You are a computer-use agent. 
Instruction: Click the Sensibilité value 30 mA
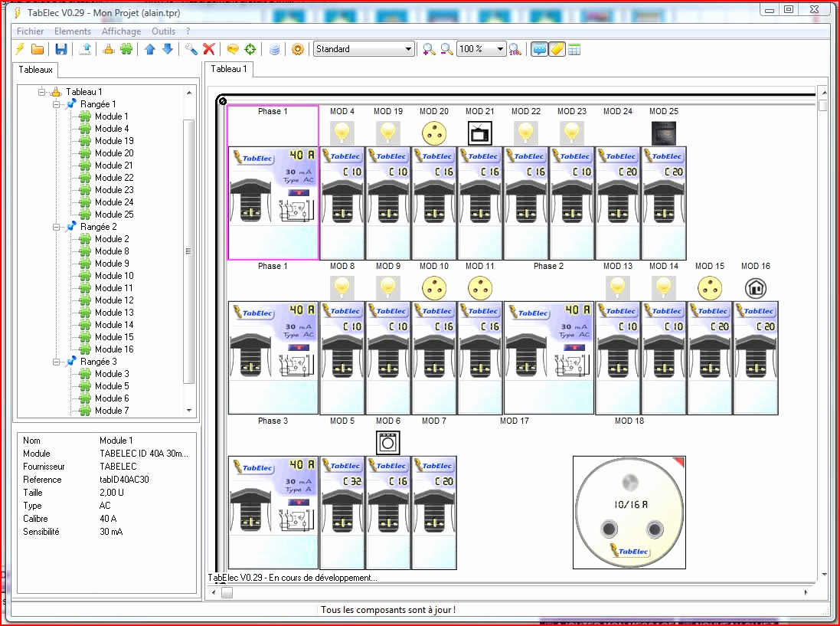point(111,532)
